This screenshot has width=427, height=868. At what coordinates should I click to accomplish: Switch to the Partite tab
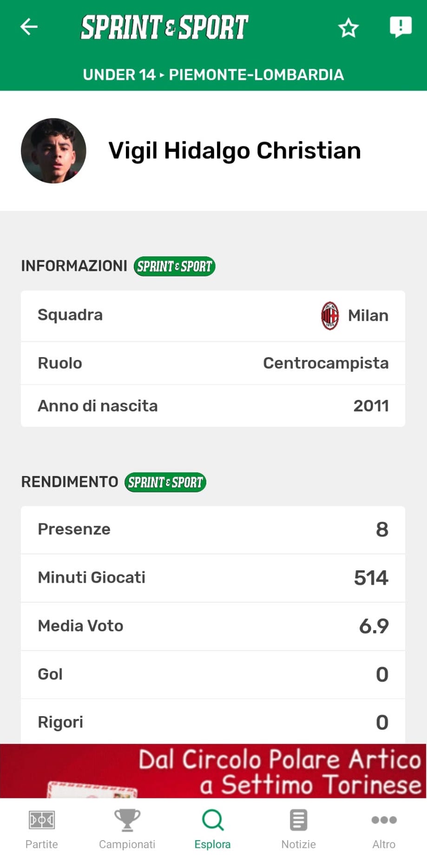(x=42, y=829)
